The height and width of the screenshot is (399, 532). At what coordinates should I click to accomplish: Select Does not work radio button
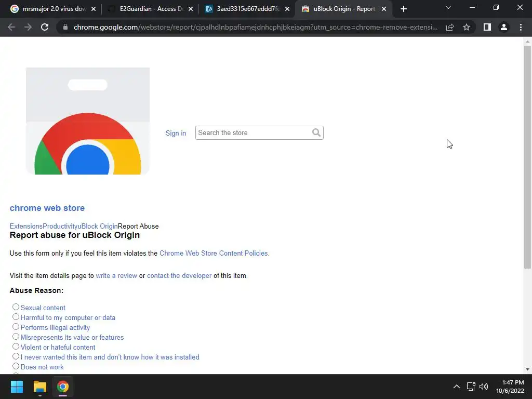click(x=16, y=366)
